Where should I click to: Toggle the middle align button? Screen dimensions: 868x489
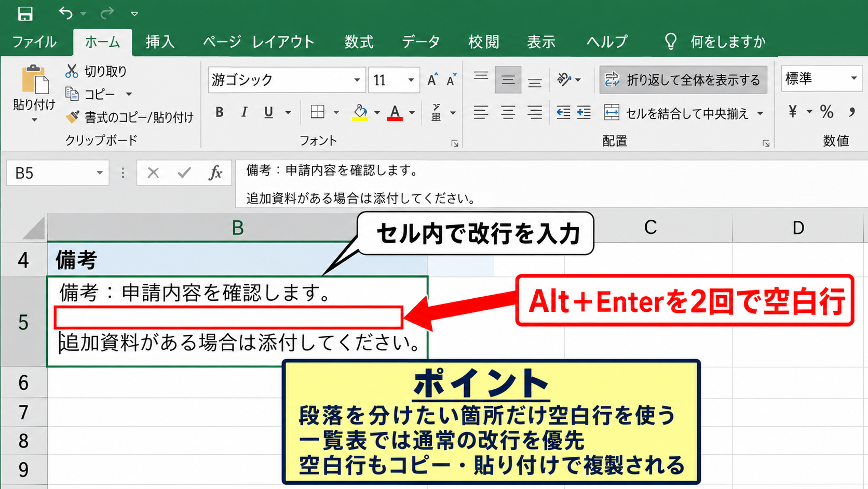508,80
